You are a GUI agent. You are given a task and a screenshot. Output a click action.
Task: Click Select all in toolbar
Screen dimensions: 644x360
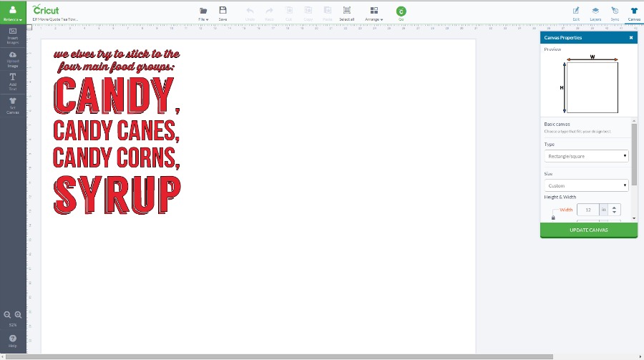[x=346, y=14]
